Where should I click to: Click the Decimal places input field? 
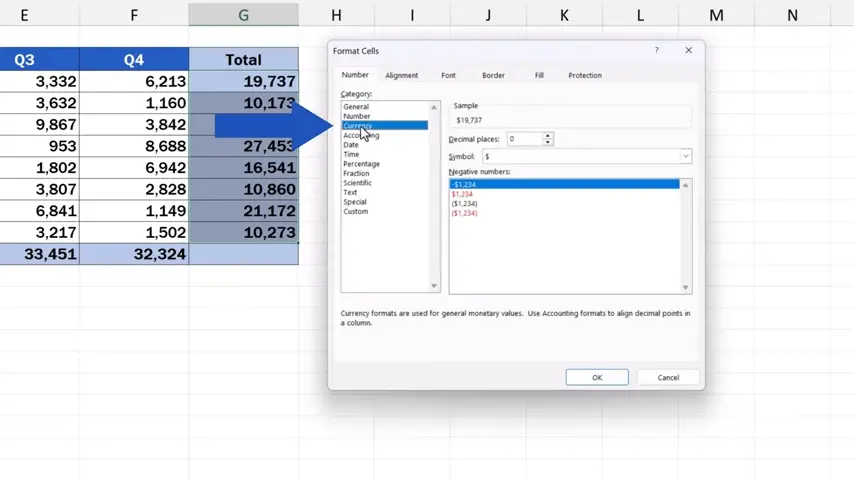click(x=524, y=139)
